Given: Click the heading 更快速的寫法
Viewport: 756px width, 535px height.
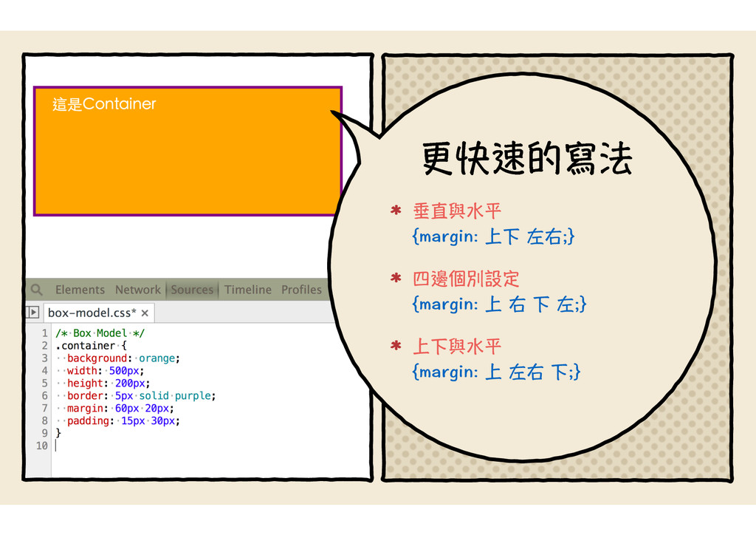Looking at the screenshot, I should 527,158.
